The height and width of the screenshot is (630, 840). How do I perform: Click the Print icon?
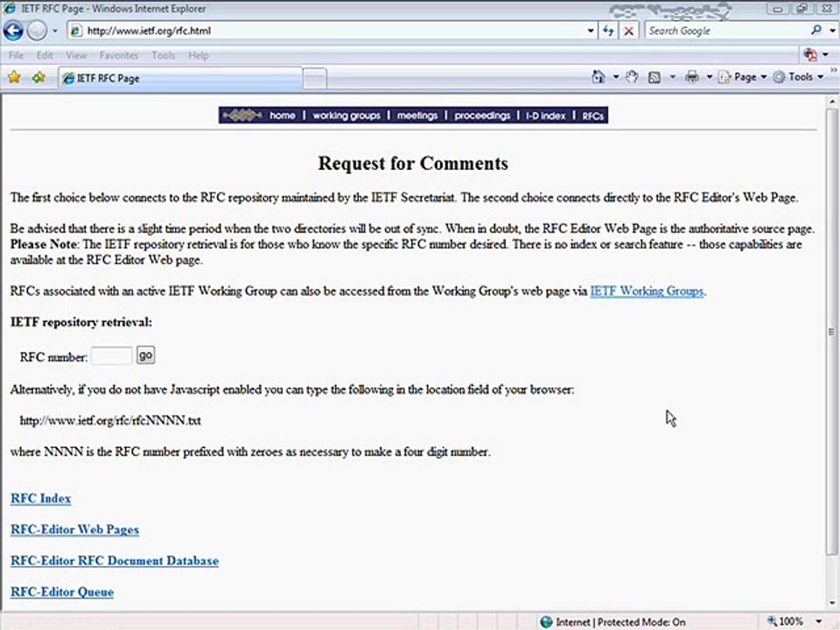pos(692,77)
